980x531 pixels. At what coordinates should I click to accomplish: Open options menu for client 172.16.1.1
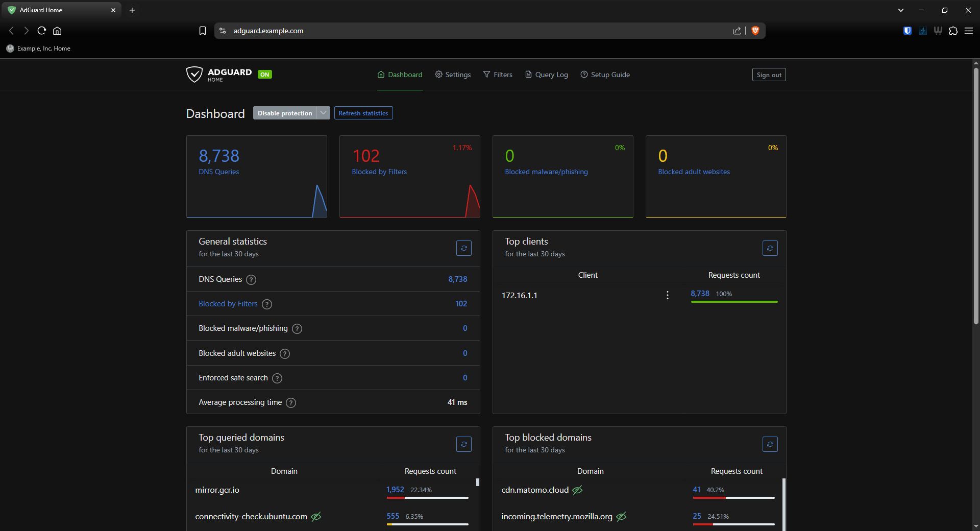(x=668, y=295)
